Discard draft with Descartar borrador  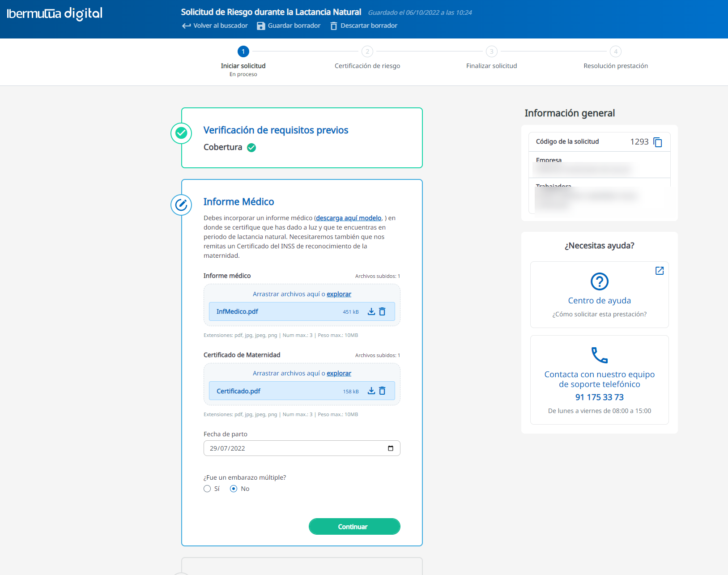pos(364,26)
